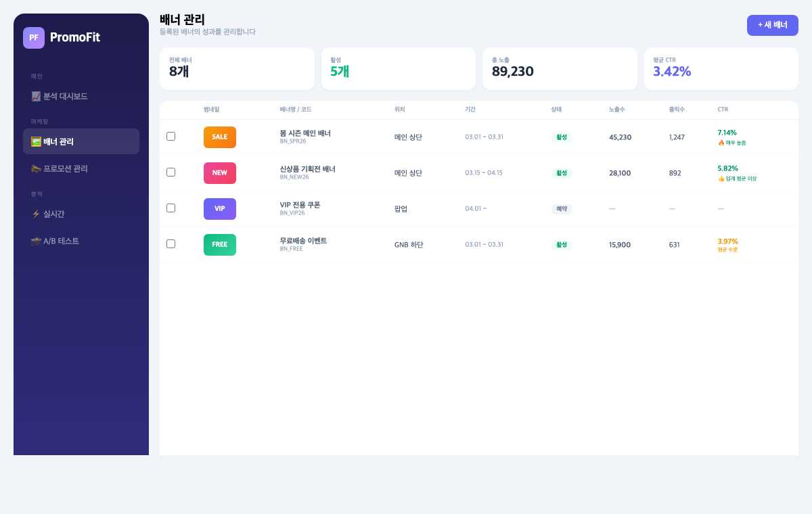Click the 팝업 location cell
The height and width of the screenshot is (514, 812).
(401, 209)
